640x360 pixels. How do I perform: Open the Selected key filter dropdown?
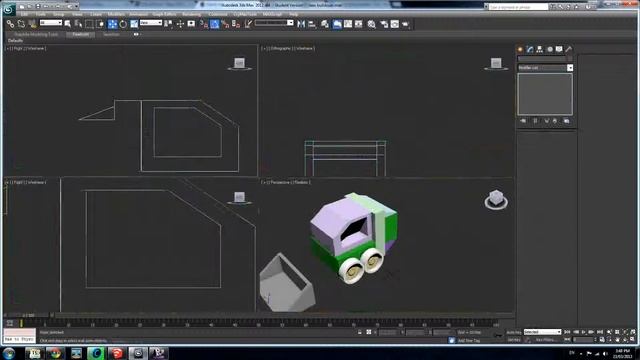(542, 332)
